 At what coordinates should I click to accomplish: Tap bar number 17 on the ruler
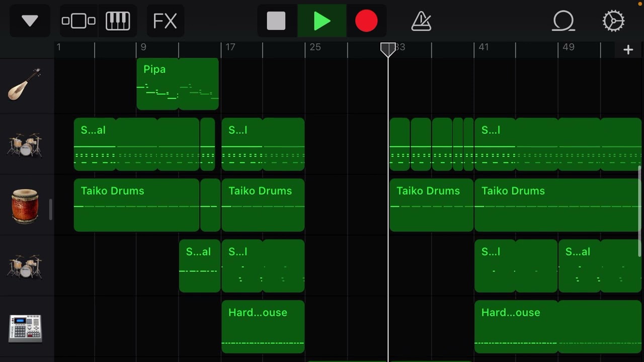[230, 47]
